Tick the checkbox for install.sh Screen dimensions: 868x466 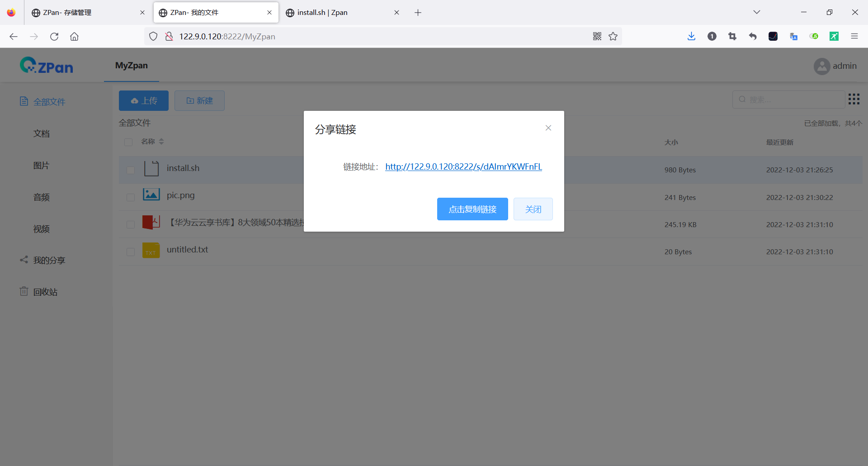pos(131,170)
